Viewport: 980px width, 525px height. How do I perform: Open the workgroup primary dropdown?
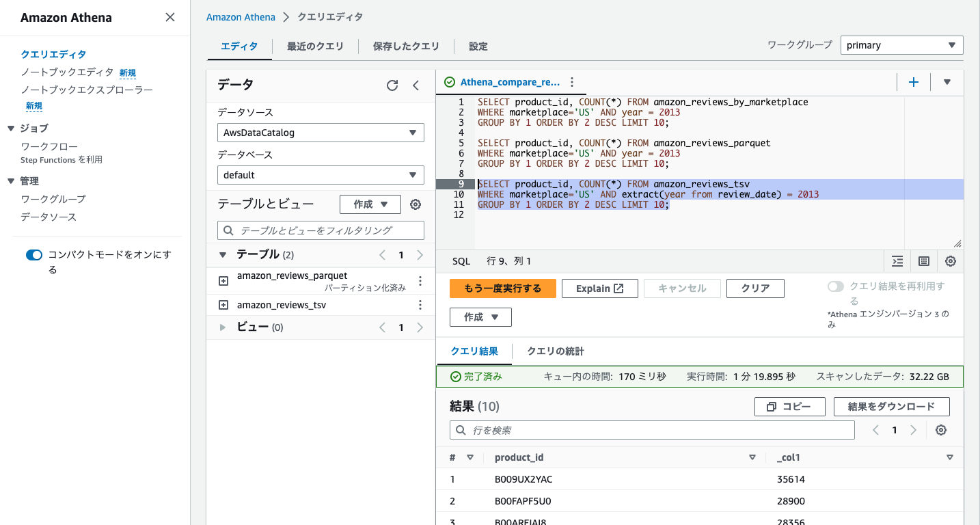(x=901, y=44)
